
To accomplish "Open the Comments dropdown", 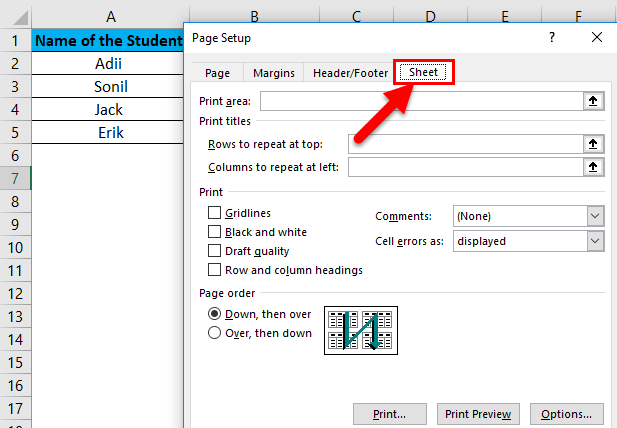I will coord(595,216).
